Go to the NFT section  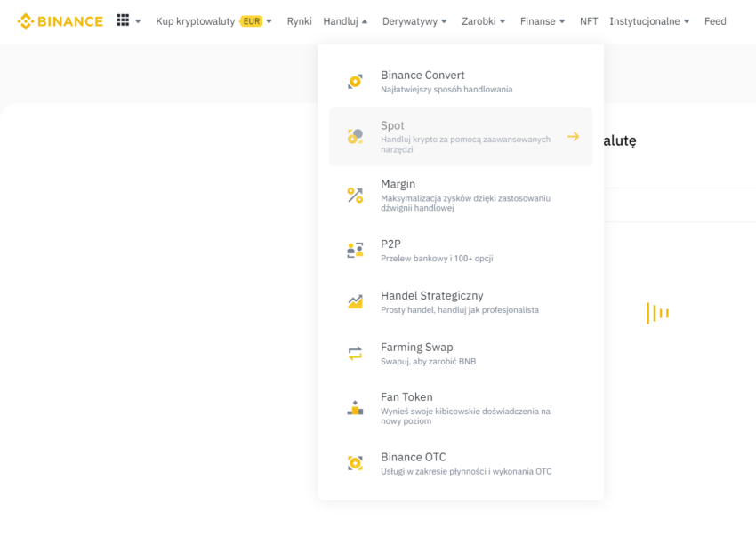click(589, 21)
